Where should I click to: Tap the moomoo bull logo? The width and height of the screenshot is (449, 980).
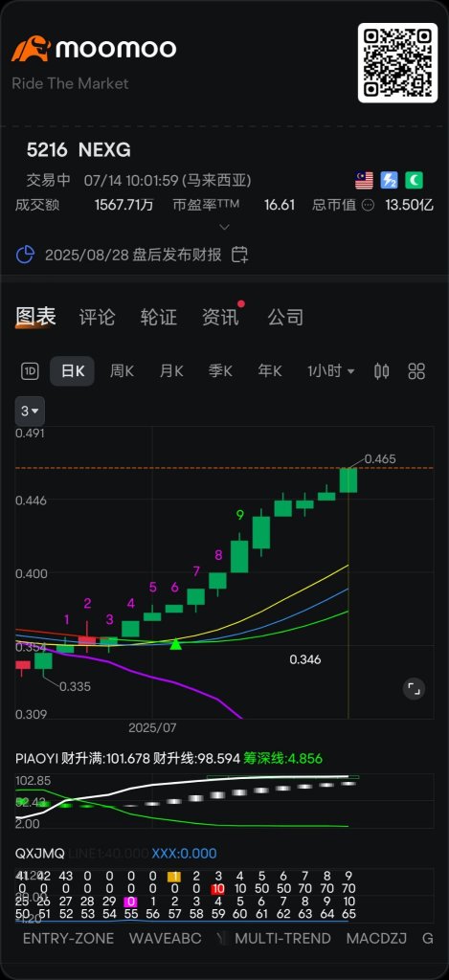pyautogui.click(x=31, y=49)
